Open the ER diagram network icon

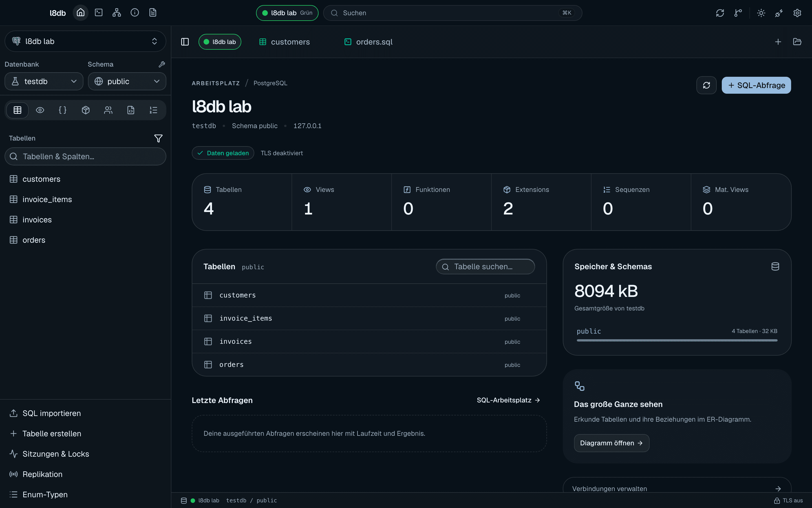(117, 13)
